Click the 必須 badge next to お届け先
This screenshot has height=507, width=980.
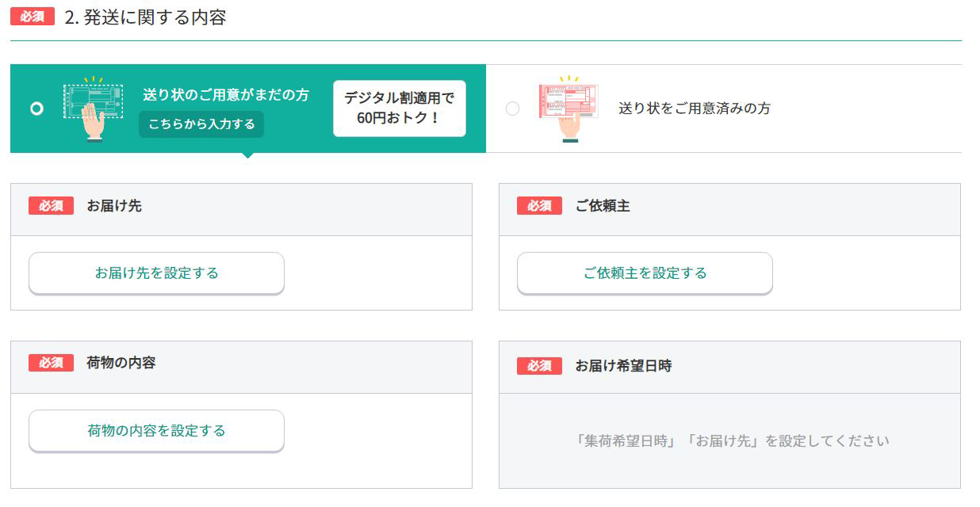coord(51,206)
